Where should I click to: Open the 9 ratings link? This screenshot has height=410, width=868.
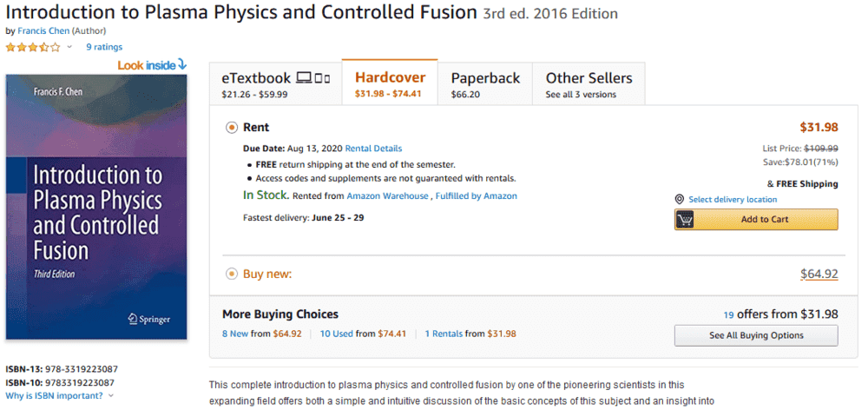coord(104,47)
